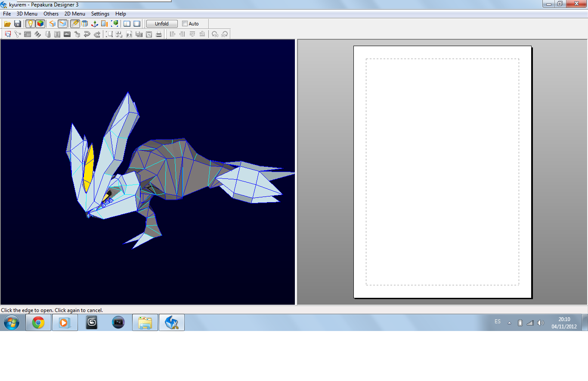Viewport: 588px width, 381px height.
Task: Click the blue cylinder model icon
Action: 85,24
